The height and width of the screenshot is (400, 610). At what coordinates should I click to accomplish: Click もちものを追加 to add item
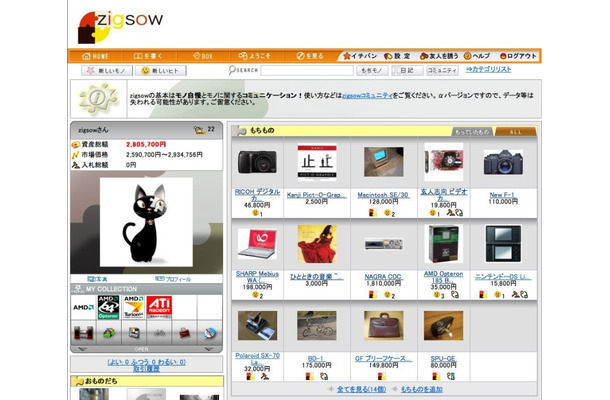(421, 389)
